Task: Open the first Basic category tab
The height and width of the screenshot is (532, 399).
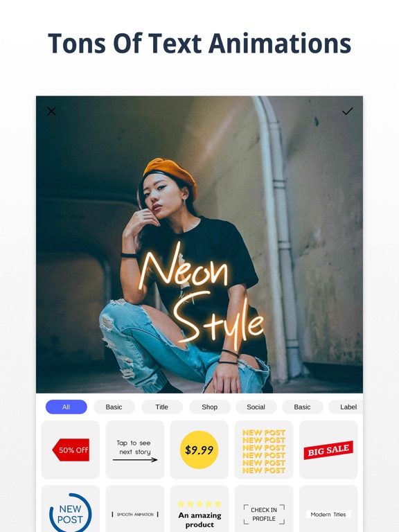Action: (x=114, y=407)
